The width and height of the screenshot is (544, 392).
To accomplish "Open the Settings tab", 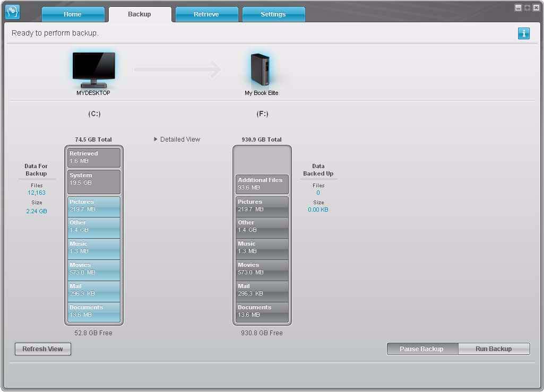I will (x=273, y=14).
